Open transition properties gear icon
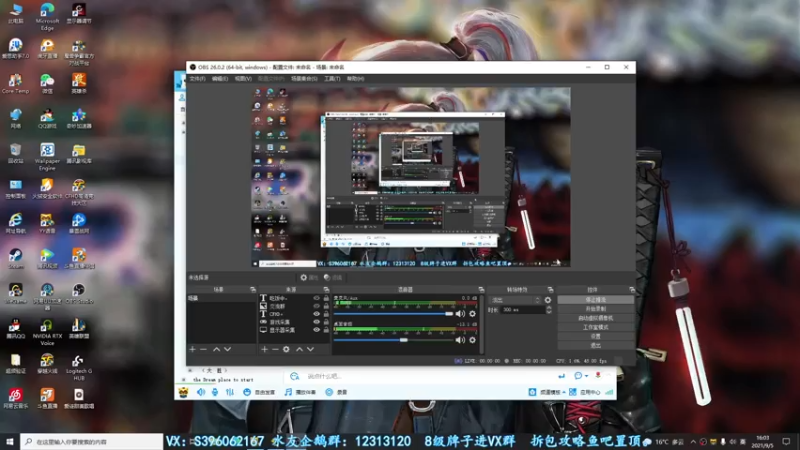 click(x=548, y=300)
